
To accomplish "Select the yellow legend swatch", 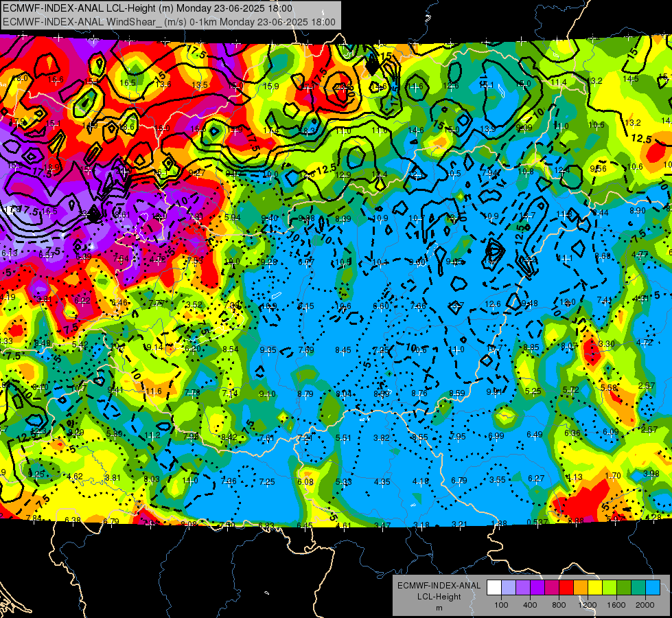I will coord(595,588).
